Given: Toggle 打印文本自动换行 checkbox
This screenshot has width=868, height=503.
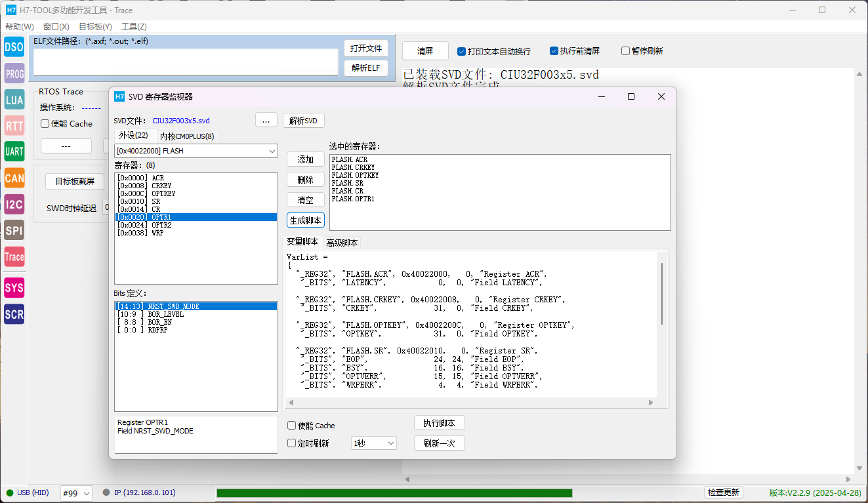Looking at the screenshot, I should 494,51.
